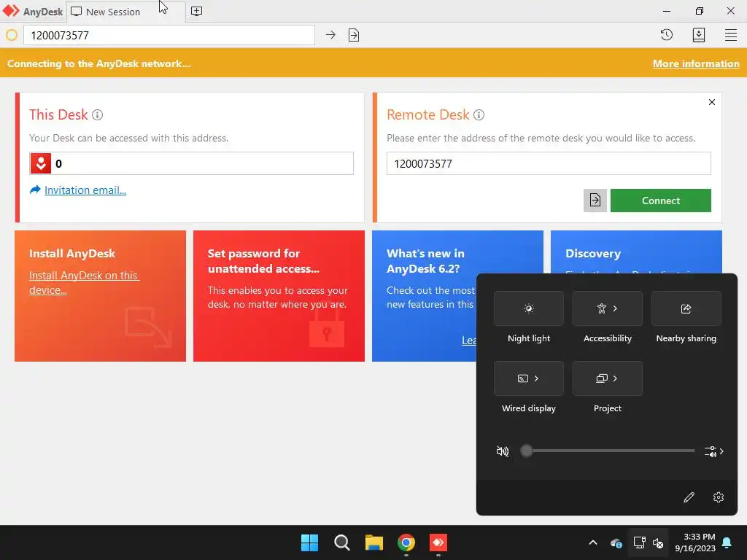This screenshot has height=560, width=747.
Task: Expand Project options in quick settings
Action: pyautogui.click(x=608, y=378)
